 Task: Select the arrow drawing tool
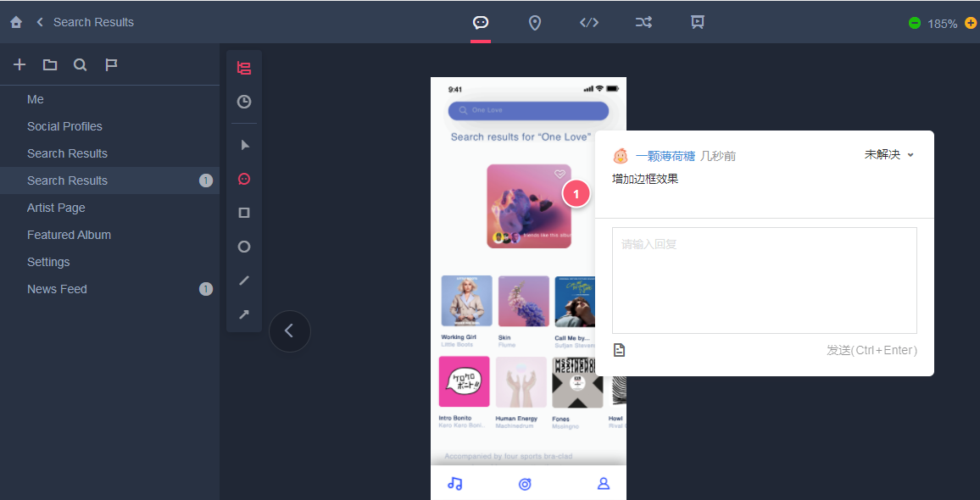tap(244, 314)
